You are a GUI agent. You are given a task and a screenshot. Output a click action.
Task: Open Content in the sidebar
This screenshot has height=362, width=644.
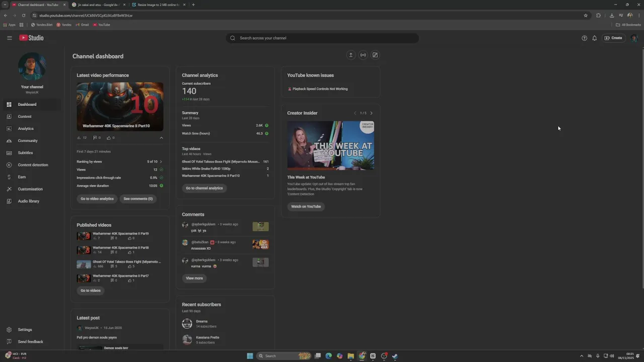[x=31, y=117]
